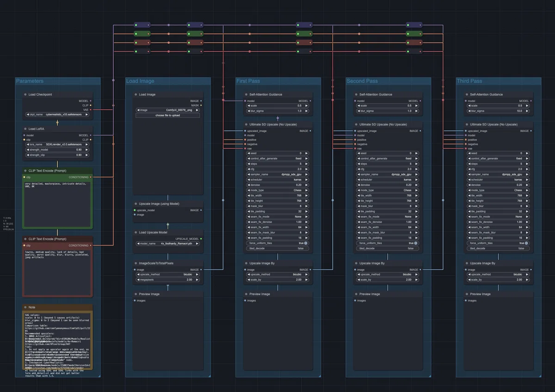Open the ckpt_name checkpoint selector

57,114
